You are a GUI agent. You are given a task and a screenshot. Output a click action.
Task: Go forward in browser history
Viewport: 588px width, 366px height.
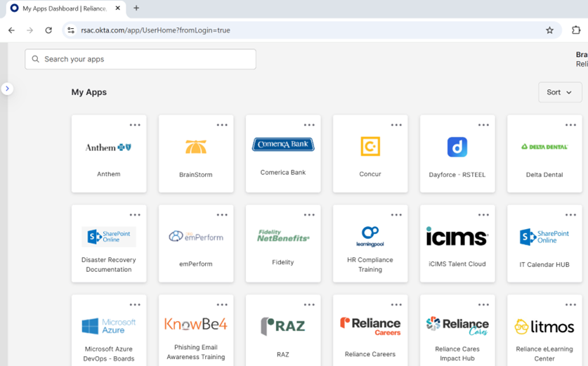click(x=30, y=30)
